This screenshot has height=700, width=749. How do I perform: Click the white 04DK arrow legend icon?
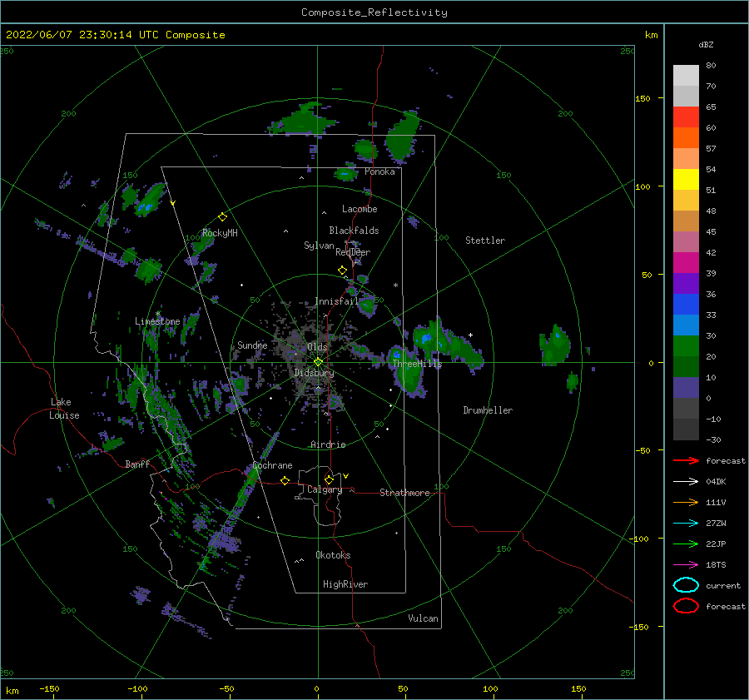pos(686,481)
